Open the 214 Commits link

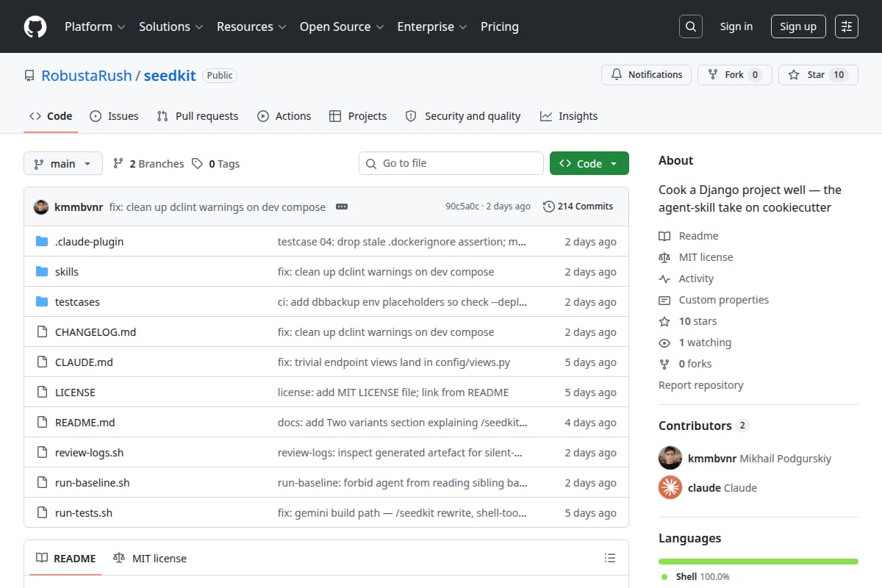(x=578, y=207)
